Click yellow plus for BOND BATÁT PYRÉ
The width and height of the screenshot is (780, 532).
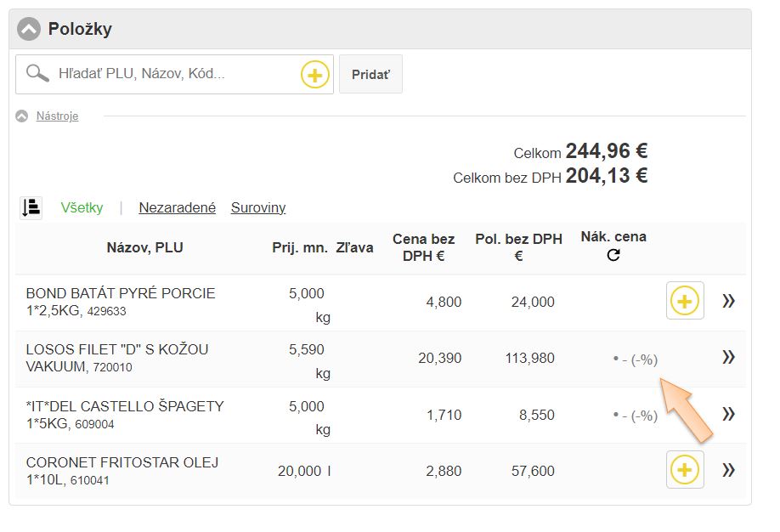[685, 301]
